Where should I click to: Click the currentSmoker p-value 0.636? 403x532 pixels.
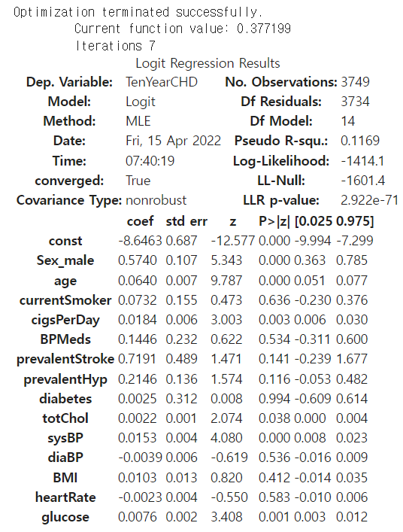[x=274, y=300]
